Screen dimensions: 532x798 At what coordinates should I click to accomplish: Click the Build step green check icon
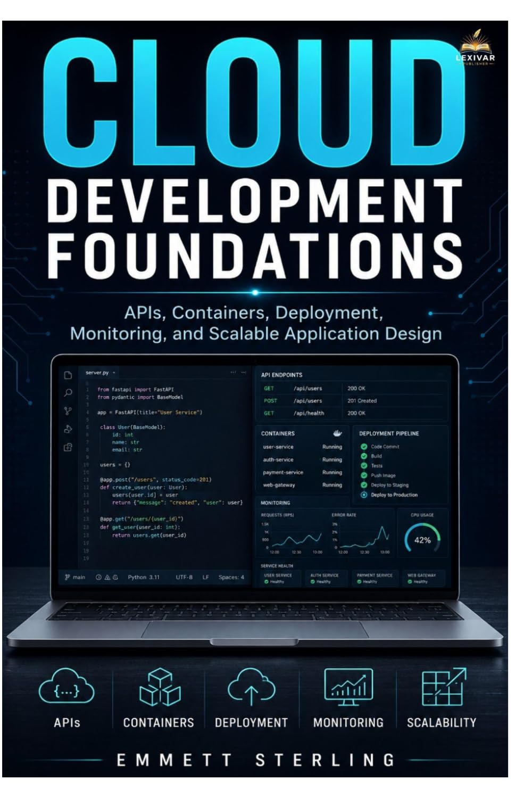pyautogui.click(x=364, y=456)
